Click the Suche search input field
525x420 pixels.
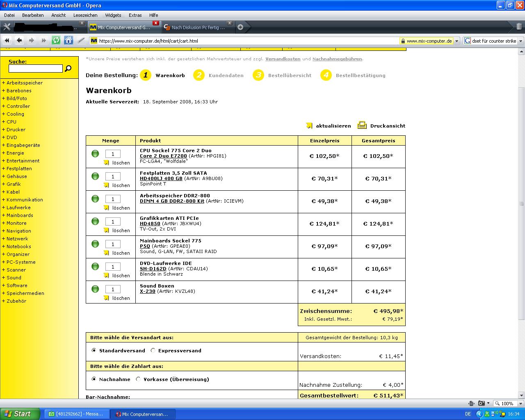pyautogui.click(x=36, y=68)
